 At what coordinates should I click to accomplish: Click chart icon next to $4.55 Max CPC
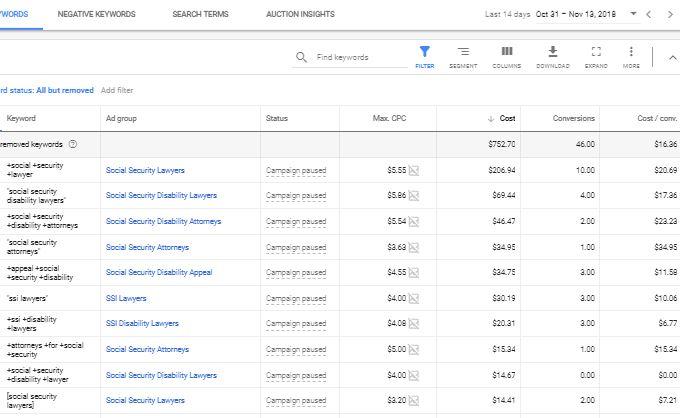414,273
